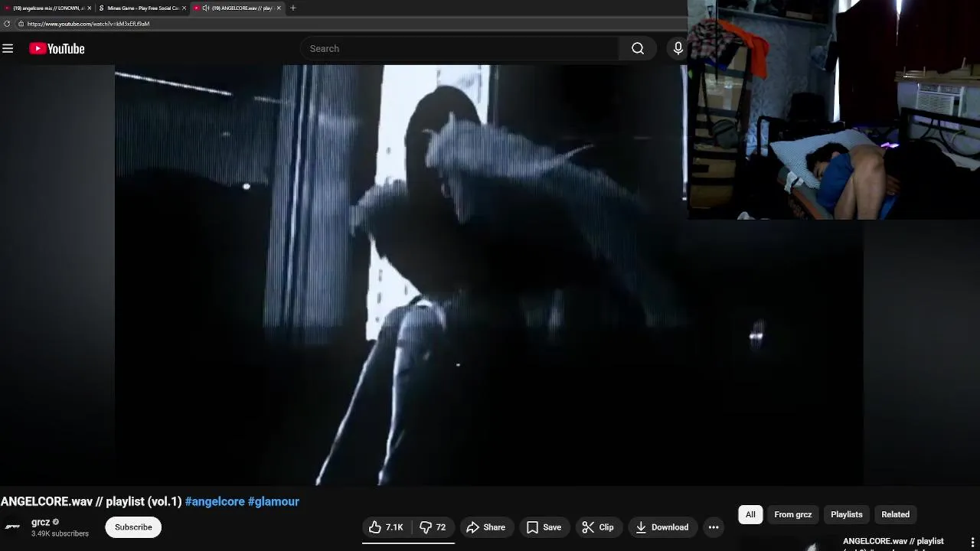Click the search magnifier button
Viewport: 980px width, 551px height.
[638, 49]
